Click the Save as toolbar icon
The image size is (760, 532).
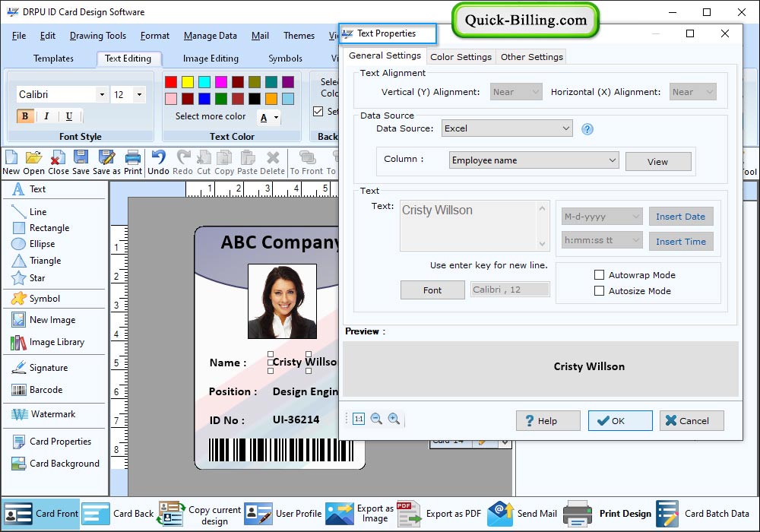pyautogui.click(x=106, y=163)
